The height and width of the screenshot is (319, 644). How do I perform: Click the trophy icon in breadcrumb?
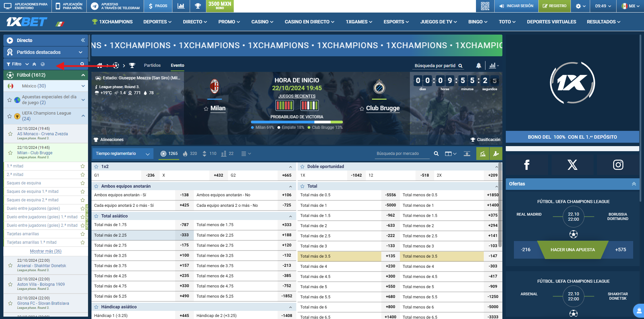[x=132, y=65]
